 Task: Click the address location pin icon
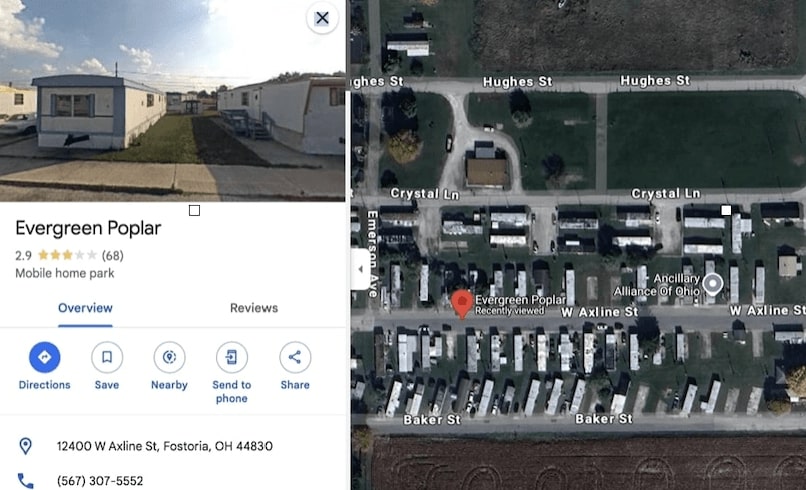click(x=25, y=446)
